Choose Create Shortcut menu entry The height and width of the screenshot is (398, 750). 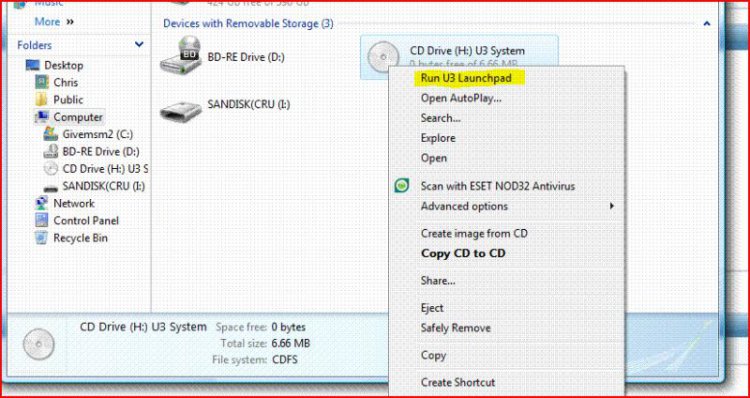[x=458, y=382]
